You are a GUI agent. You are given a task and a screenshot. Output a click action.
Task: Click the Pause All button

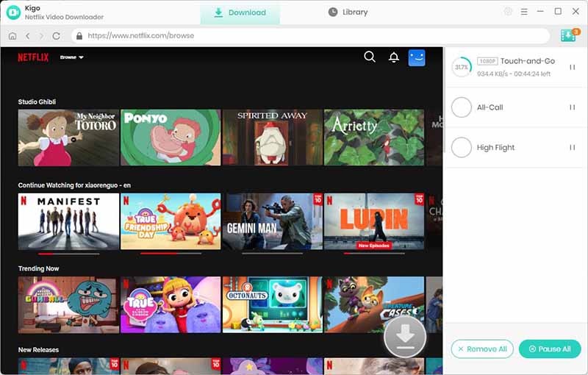click(x=550, y=349)
